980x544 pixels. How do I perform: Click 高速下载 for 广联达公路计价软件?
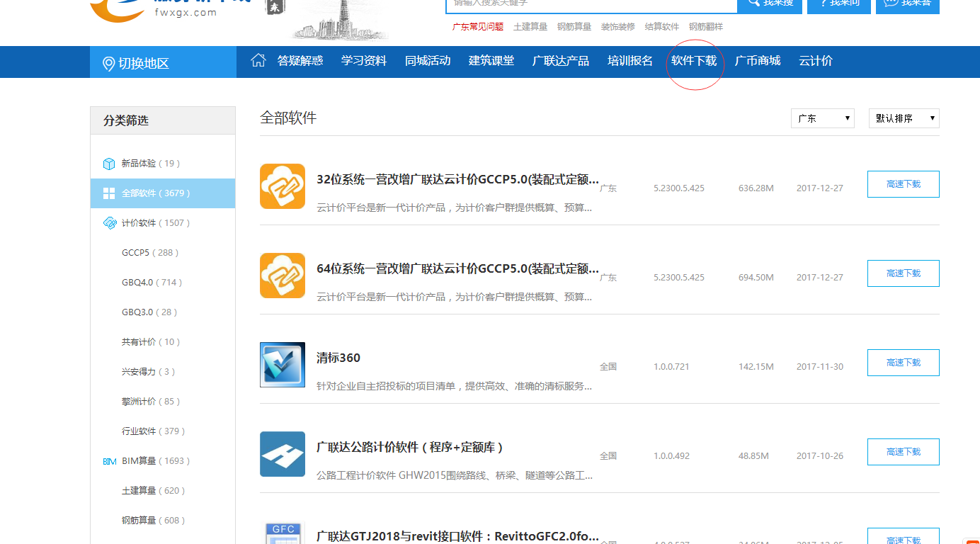(904, 452)
